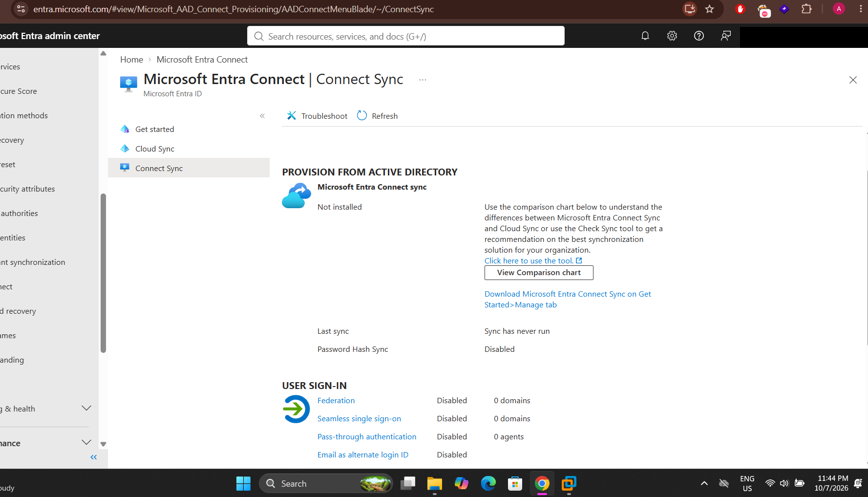Open the Federation link

click(336, 400)
